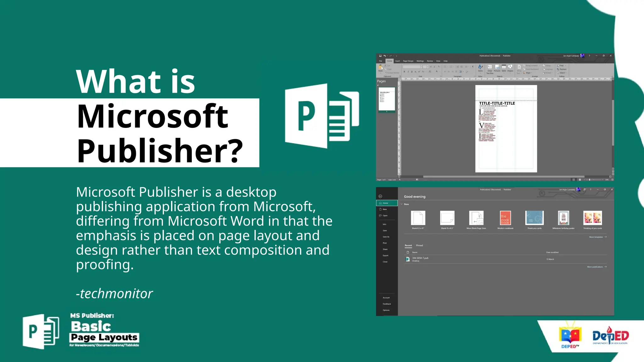Expand the Align dropdown in the Arrange group
Screen dimensions: 644x362
click(x=528, y=73)
